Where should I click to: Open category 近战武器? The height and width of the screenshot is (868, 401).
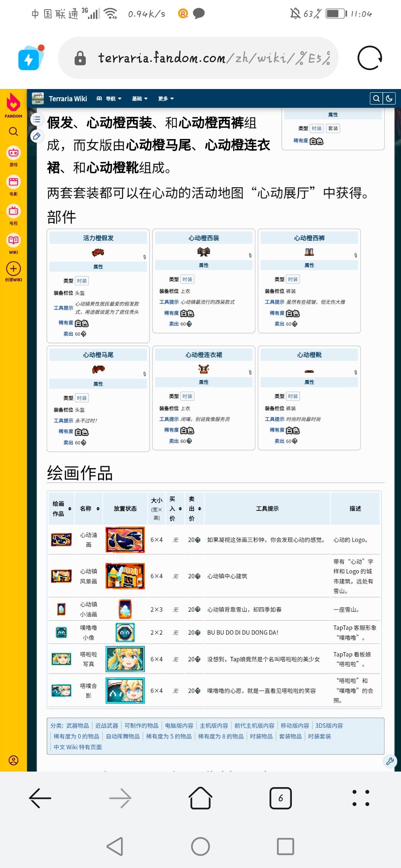(107, 726)
